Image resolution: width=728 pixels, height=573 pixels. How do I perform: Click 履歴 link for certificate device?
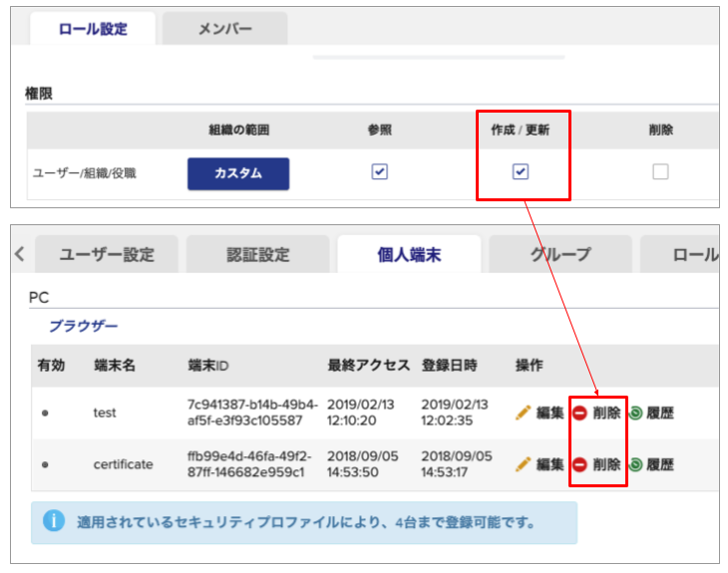660,464
